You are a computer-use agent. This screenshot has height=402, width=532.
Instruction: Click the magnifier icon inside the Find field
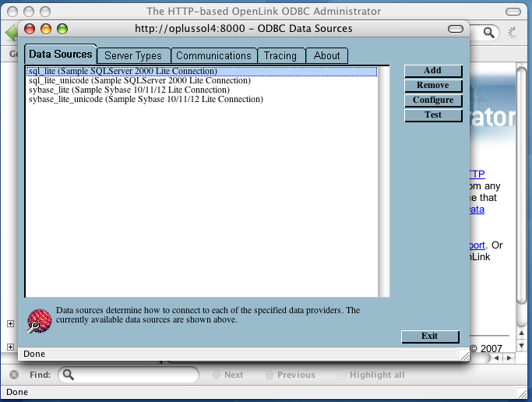point(69,375)
